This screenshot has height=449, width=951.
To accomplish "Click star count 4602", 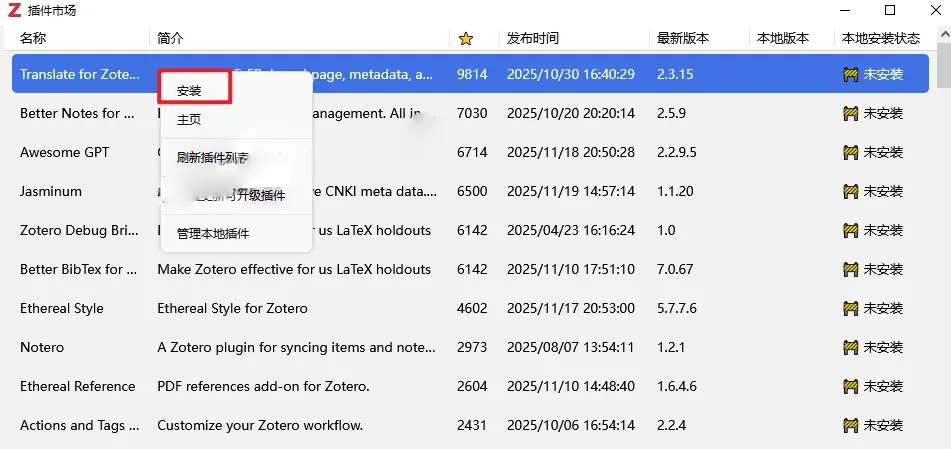I will 472,308.
